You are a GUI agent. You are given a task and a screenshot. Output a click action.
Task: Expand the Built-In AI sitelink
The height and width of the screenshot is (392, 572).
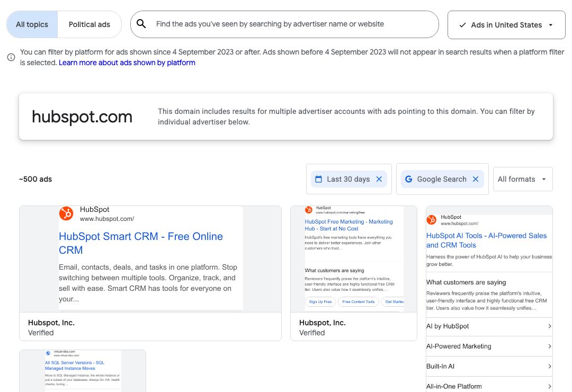pyautogui.click(x=489, y=367)
